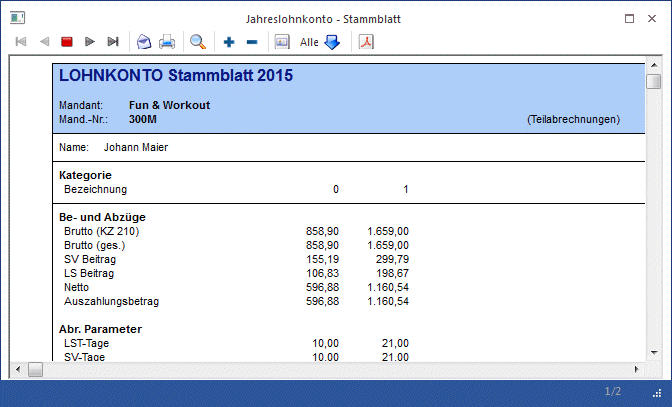The image size is (672, 407).
Task: Go to the next page
Action: (90, 42)
